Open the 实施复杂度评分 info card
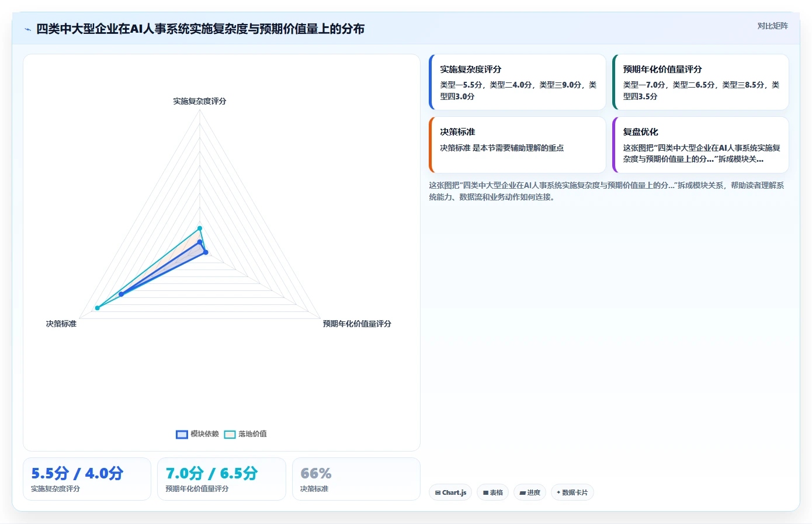 [x=518, y=82]
